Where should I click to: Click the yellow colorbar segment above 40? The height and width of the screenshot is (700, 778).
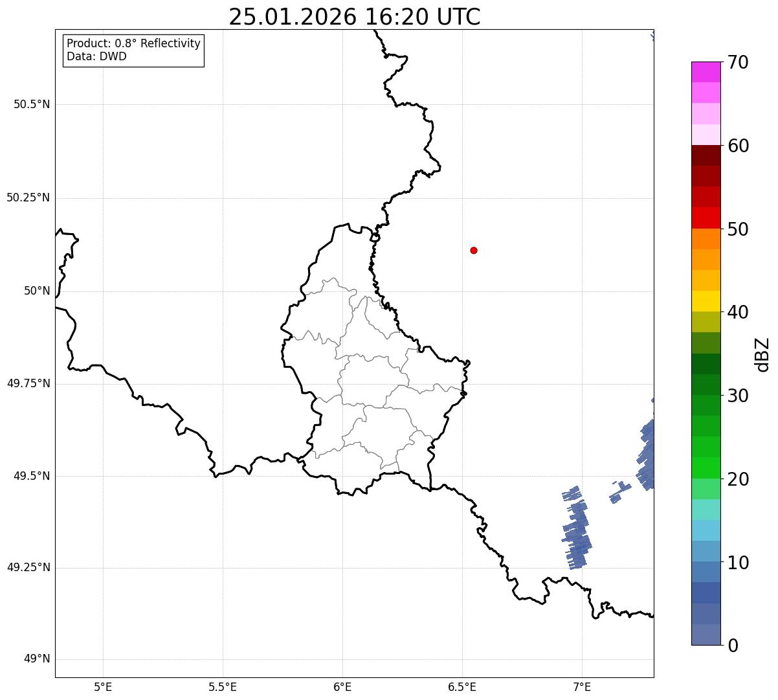(706, 301)
